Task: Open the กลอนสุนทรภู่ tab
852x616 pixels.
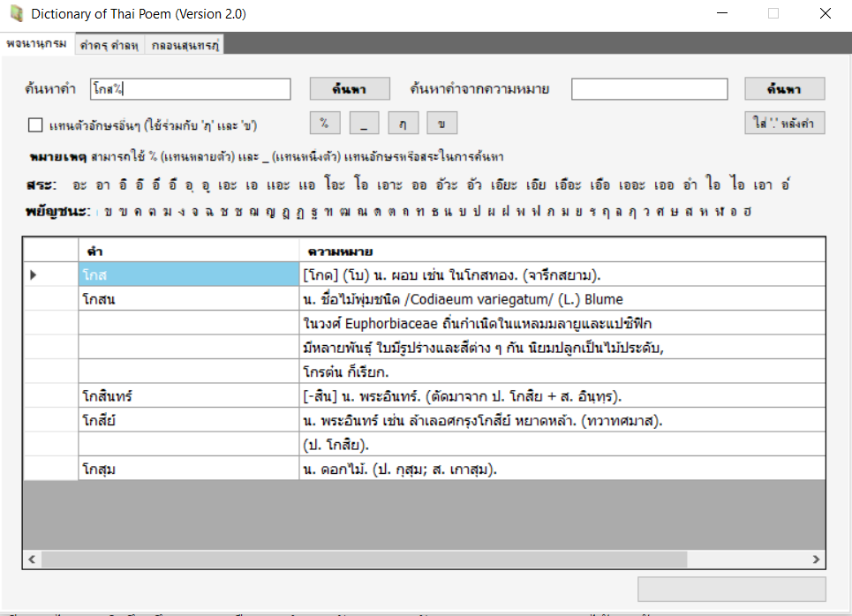Action: tap(185, 45)
